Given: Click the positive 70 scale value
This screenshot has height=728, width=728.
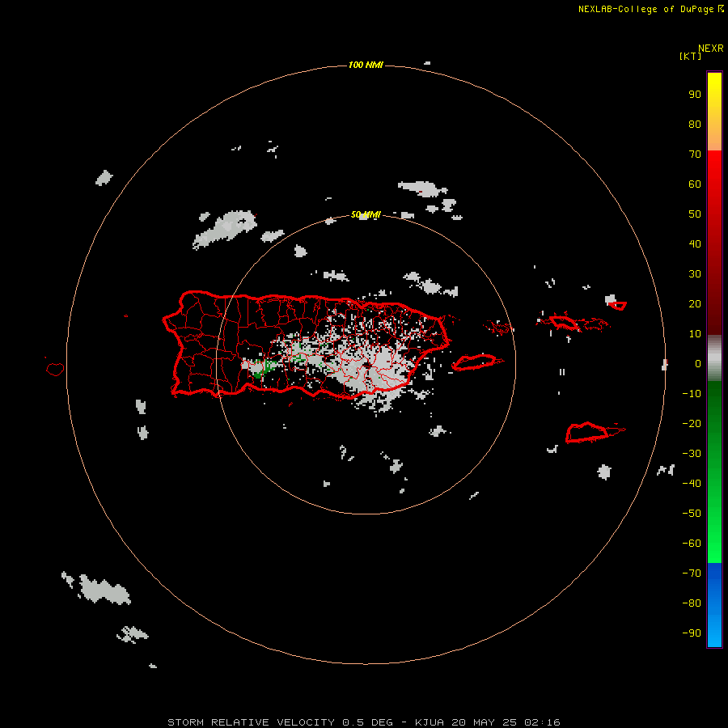Looking at the screenshot, I should click(x=695, y=154).
